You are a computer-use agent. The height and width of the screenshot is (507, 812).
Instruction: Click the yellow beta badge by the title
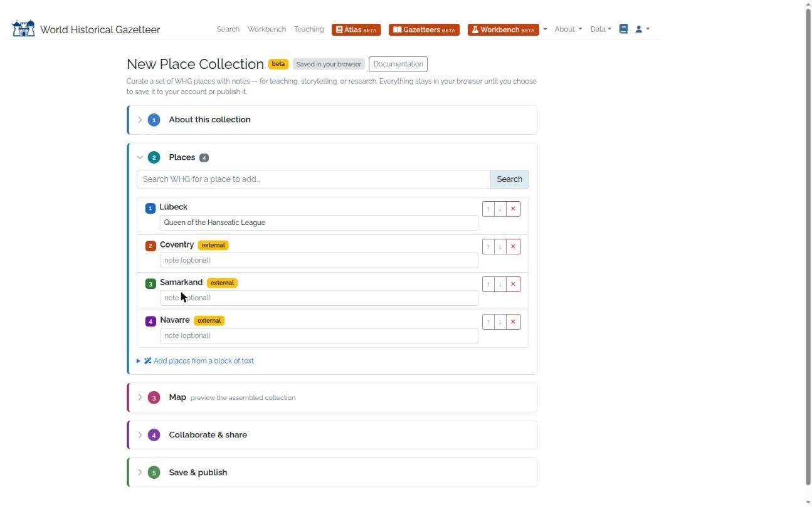pos(278,64)
